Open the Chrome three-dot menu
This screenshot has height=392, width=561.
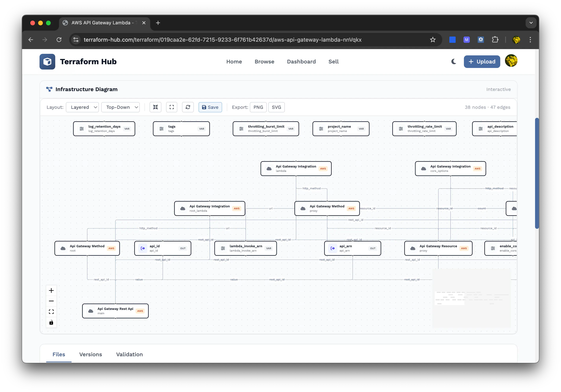point(530,39)
